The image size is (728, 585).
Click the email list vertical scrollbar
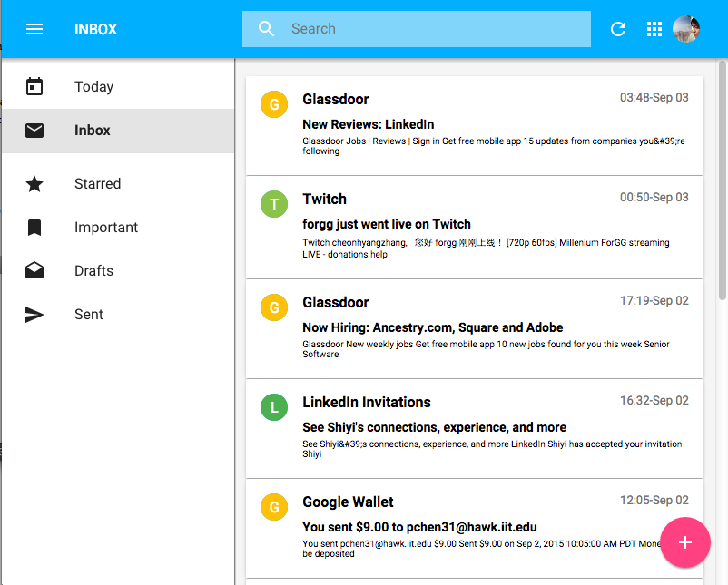[x=723, y=180]
